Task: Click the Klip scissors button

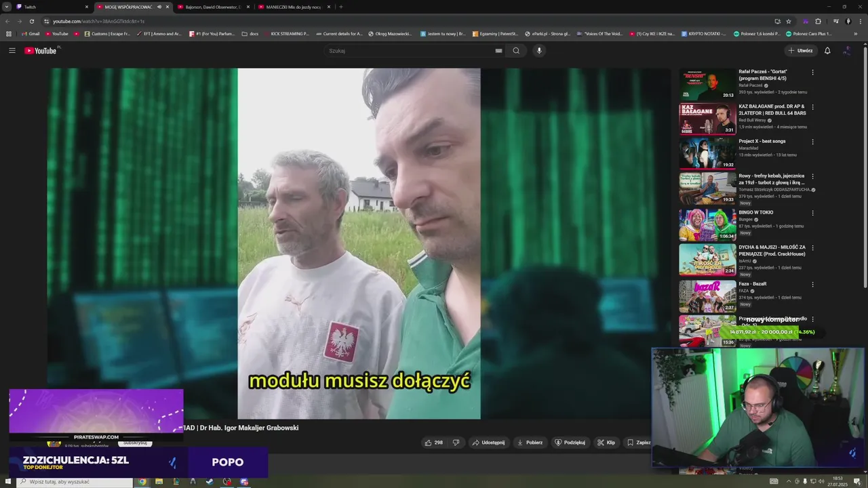Action: coord(606,443)
